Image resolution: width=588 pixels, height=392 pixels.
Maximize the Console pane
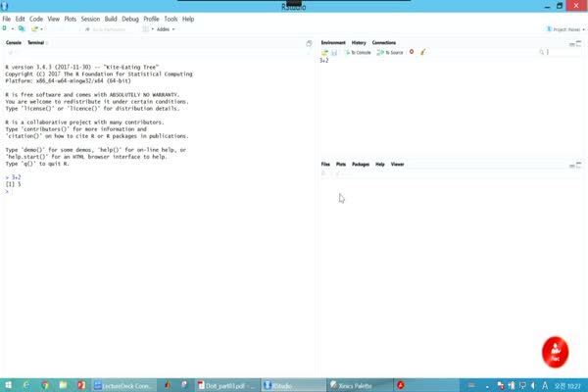[310, 43]
